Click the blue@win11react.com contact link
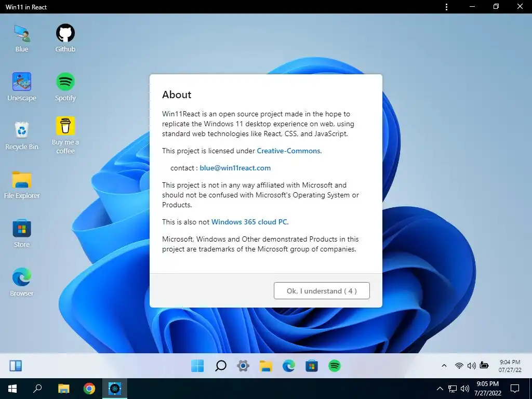Image resolution: width=532 pixels, height=399 pixels. (x=235, y=168)
